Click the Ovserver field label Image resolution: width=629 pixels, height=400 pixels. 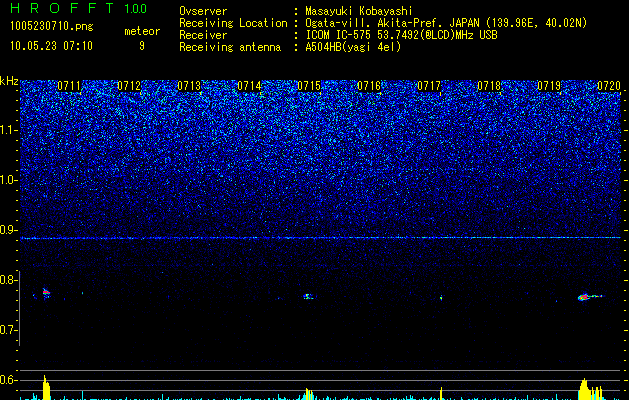203,11
